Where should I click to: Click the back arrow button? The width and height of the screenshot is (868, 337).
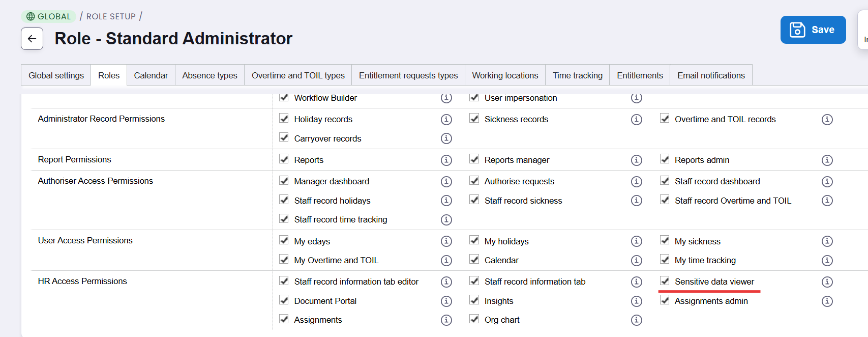(x=32, y=39)
